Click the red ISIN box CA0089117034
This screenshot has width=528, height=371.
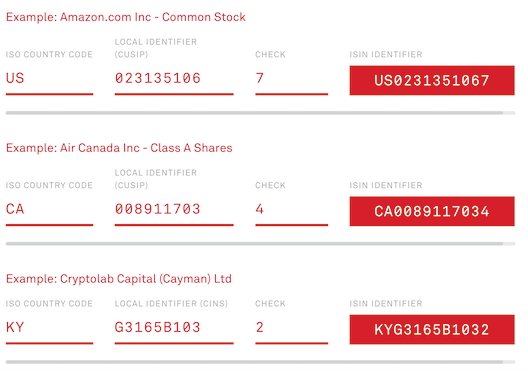[x=432, y=211]
